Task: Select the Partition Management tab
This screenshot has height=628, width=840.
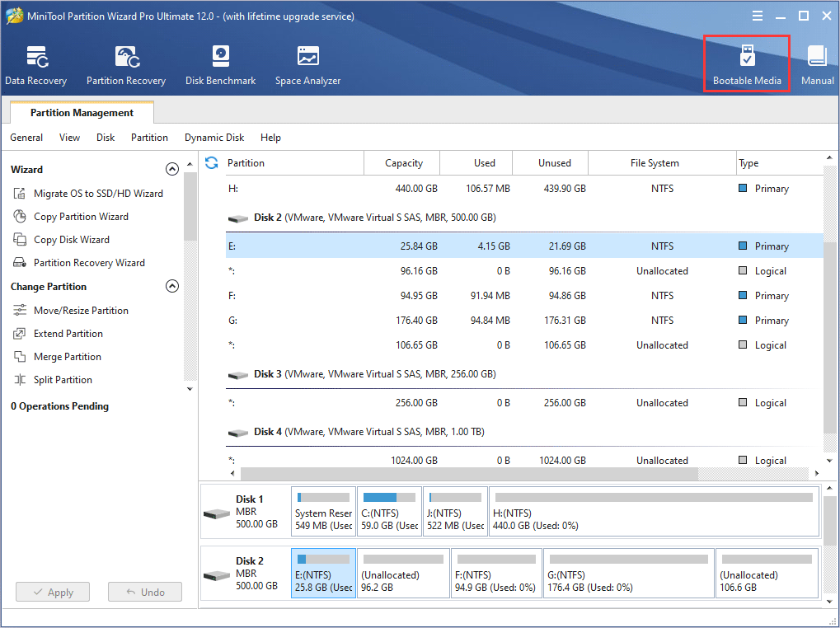Action: [x=82, y=113]
